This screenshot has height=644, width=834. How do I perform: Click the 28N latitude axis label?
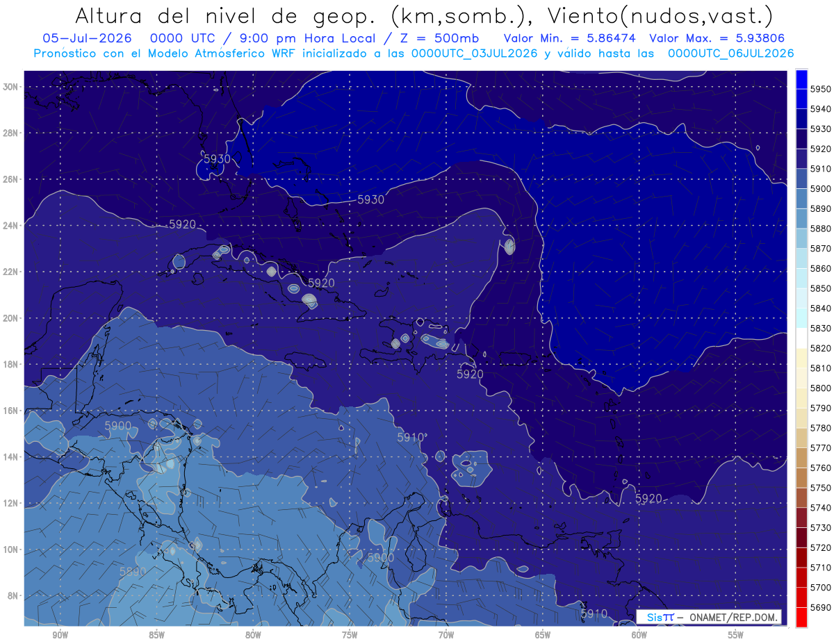pos(11,133)
